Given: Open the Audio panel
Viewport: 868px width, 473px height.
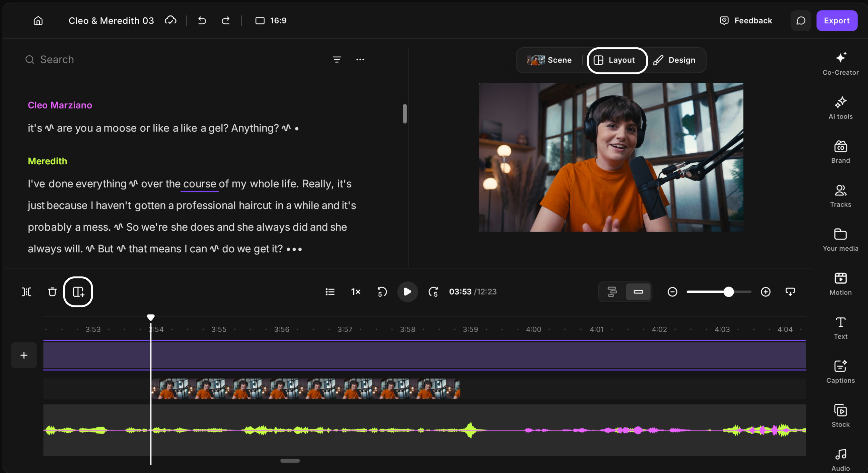Looking at the screenshot, I should pyautogui.click(x=840, y=460).
